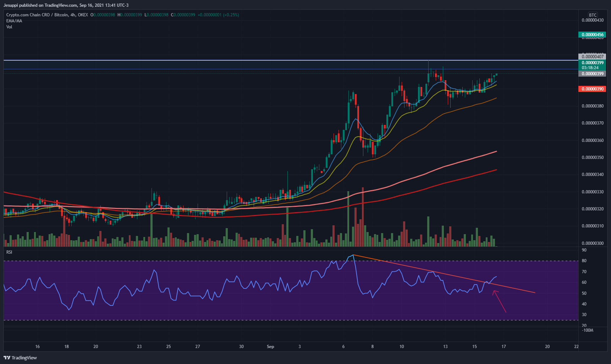Click the date label 25 on time axis
The width and height of the screenshot is (611, 364).
169,347
